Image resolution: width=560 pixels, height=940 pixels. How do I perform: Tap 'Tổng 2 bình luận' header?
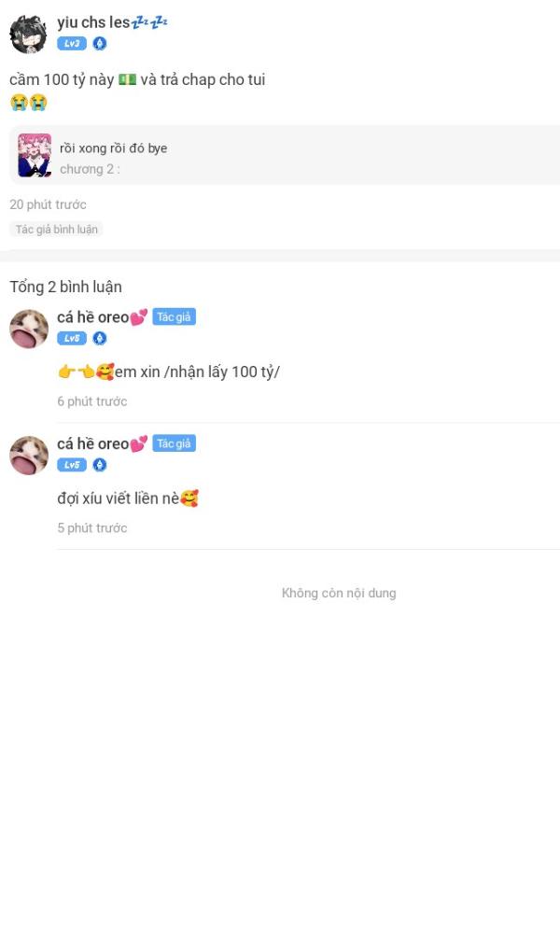tap(66, 287)
